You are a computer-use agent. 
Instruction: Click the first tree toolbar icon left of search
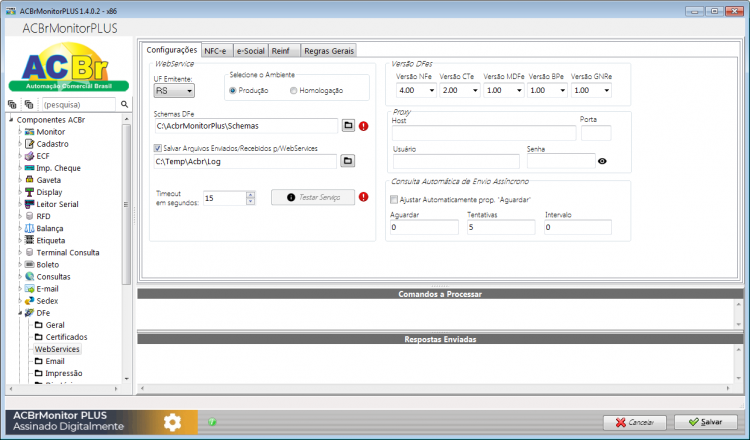12,104
